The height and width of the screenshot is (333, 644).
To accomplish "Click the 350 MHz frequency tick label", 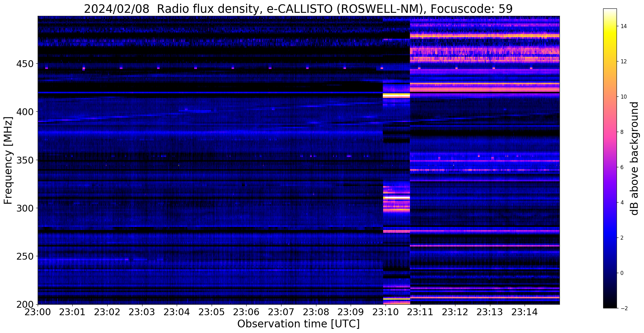I will click(25, 160).
